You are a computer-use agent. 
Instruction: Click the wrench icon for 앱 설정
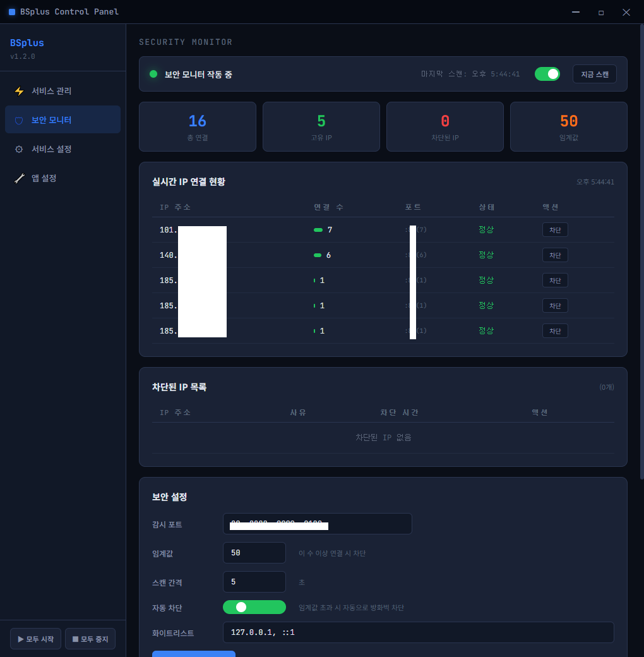(20, 179)
